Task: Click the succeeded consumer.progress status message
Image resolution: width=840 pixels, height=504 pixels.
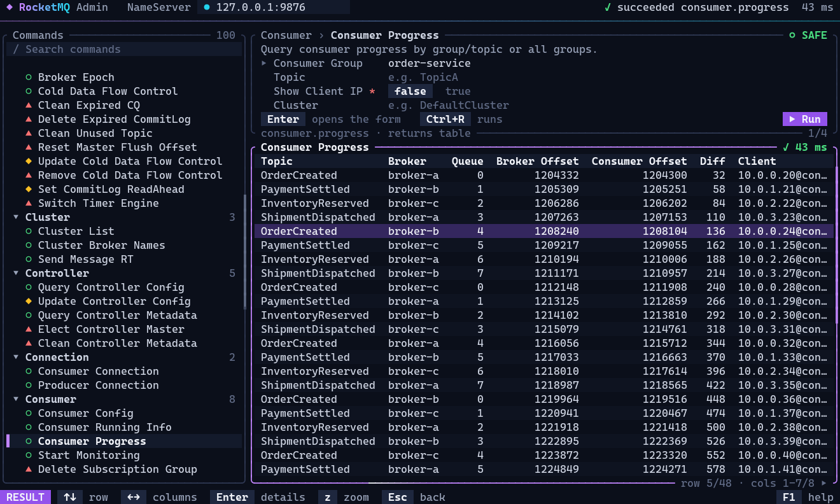Action: point(696,8)
